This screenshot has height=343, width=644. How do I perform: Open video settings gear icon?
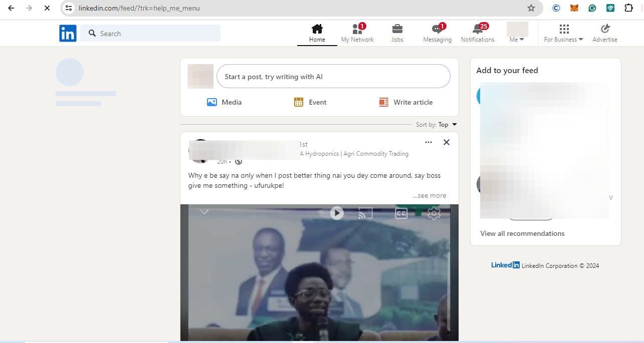pyautogui.click(x=434, y=213)
